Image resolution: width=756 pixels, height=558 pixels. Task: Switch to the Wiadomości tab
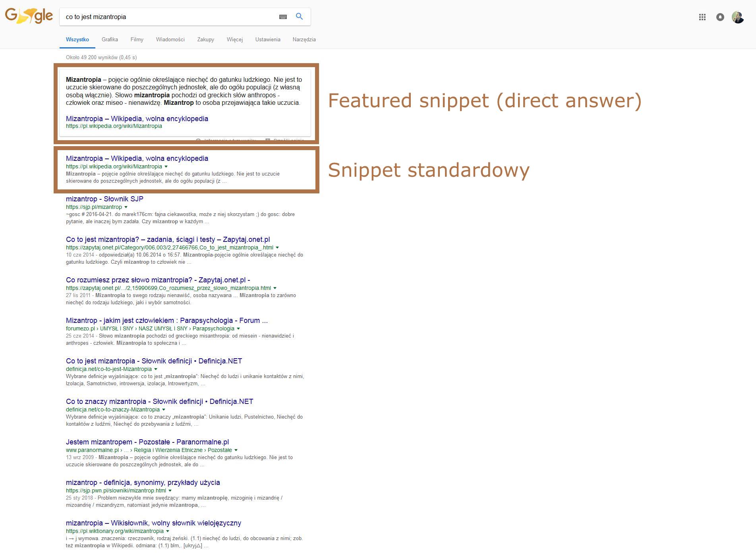point(170,39)
